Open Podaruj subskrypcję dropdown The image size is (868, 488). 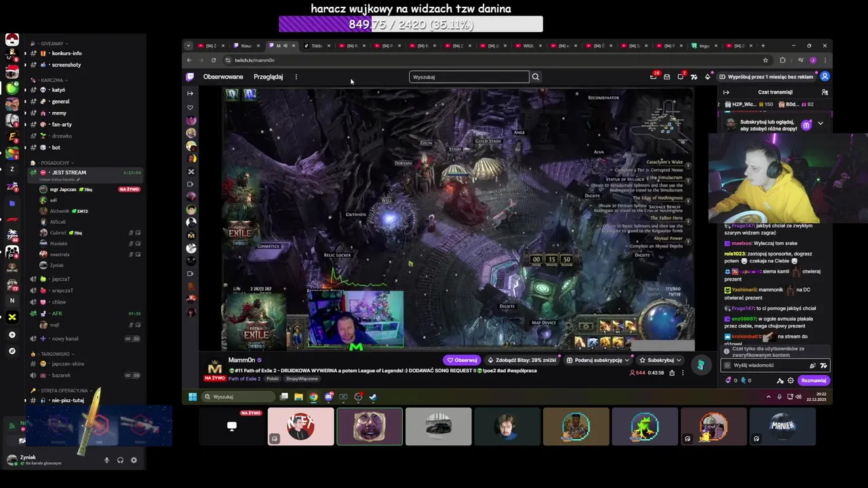[599, 360]
